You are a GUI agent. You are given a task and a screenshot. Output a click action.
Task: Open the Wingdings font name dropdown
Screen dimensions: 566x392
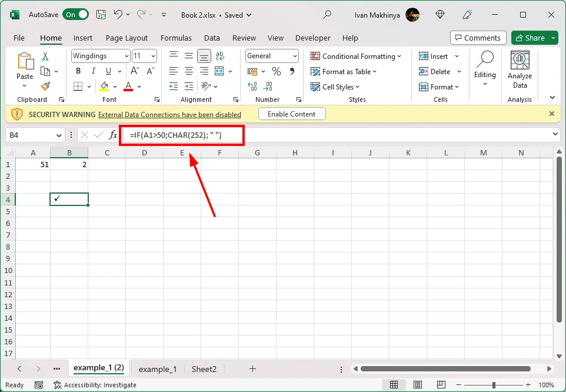pyautogui.click(x=126, y=56)
